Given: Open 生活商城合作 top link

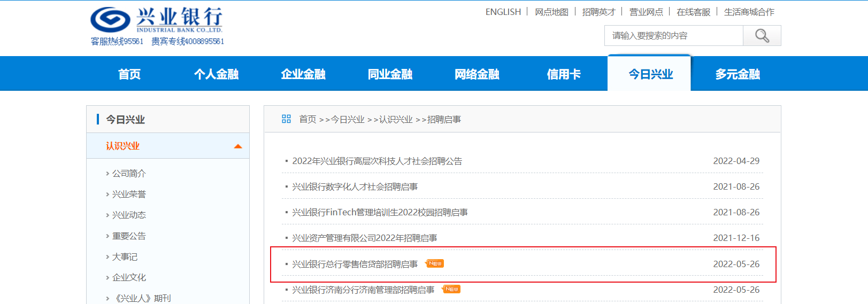Looking at the screenshot, I should coord(749,12).
